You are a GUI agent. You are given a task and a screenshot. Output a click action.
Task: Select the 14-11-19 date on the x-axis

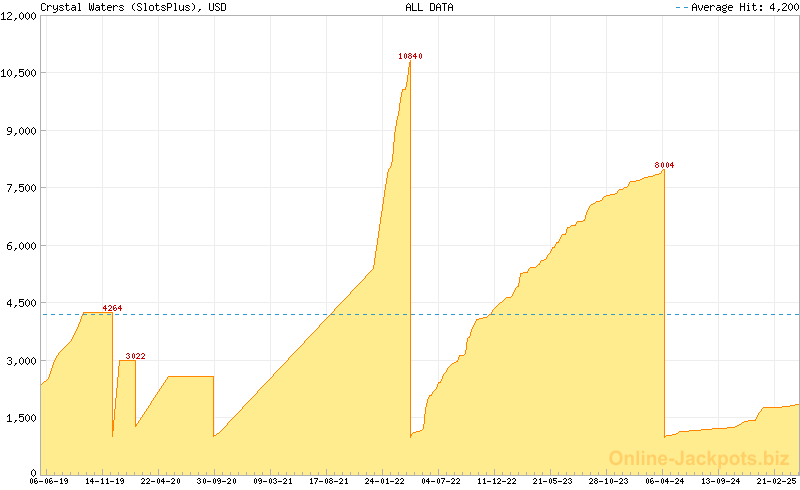click(105, 481)
